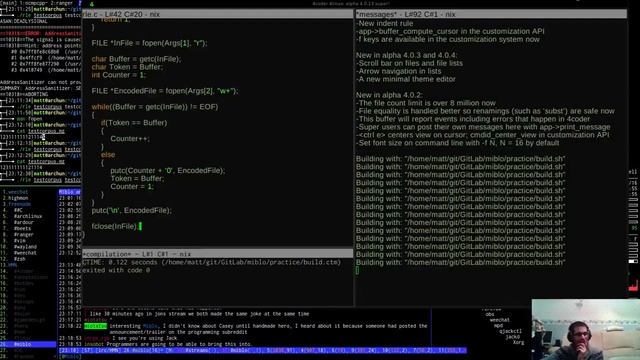Open the #archlinux channel in weechat

tap(28, 216)
